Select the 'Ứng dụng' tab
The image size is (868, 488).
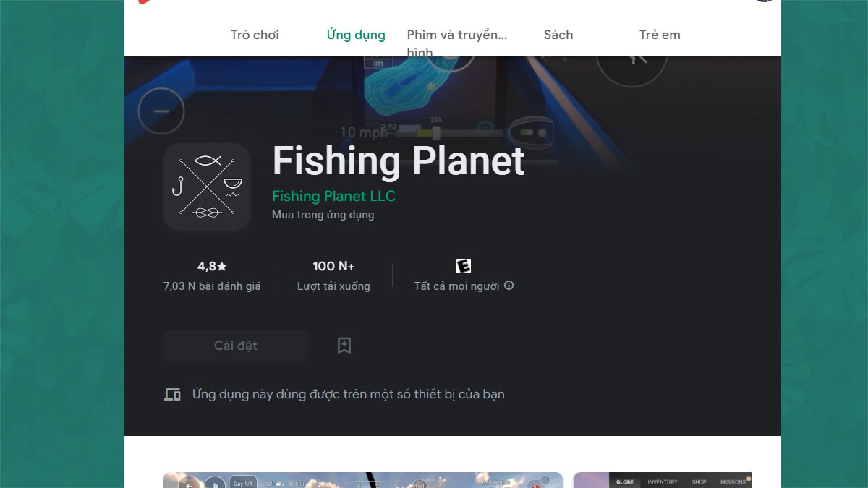click(x=355, y=35)
